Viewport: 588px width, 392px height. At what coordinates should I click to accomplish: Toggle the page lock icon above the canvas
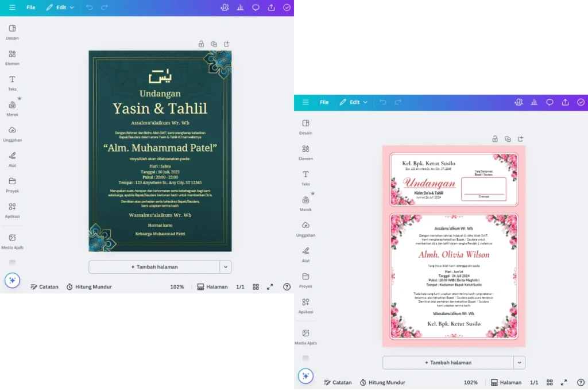tap(201, 44)
